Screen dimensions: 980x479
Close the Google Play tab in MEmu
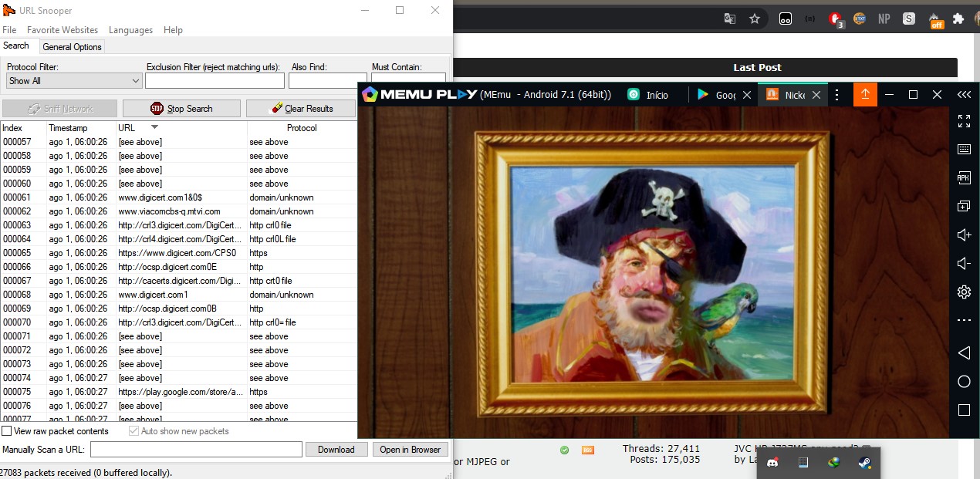click(747, 95)
